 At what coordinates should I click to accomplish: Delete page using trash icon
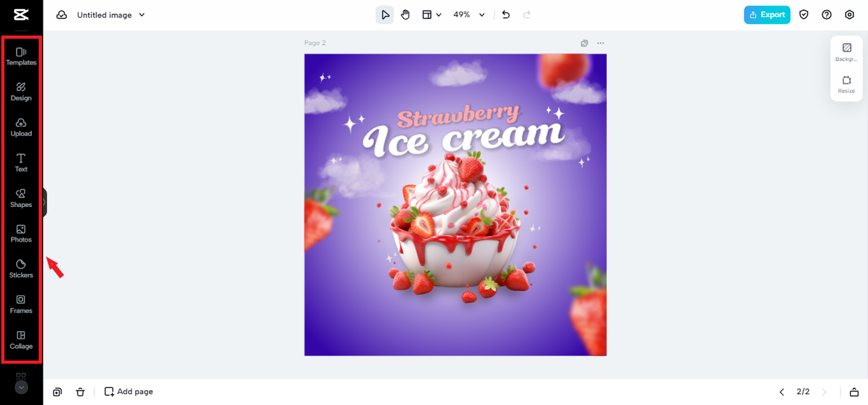tap(80, 391)
